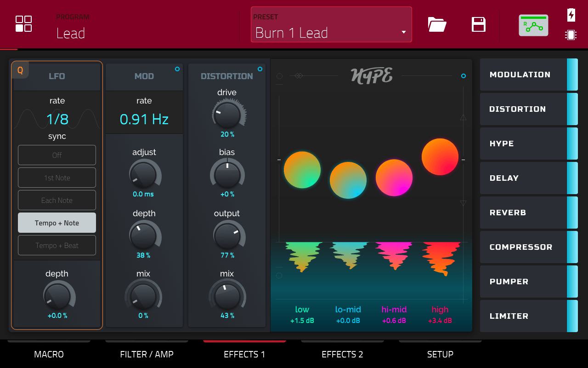The height and width of the screenshot is (368, 588).
Task: Click the open preset folder icon
Action: pos(437,24)
